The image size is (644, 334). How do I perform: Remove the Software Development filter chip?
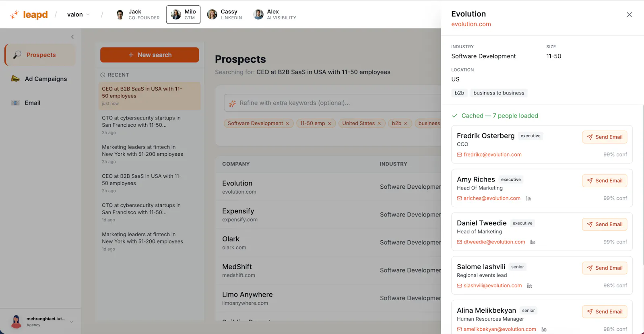[x=287, y=124]
